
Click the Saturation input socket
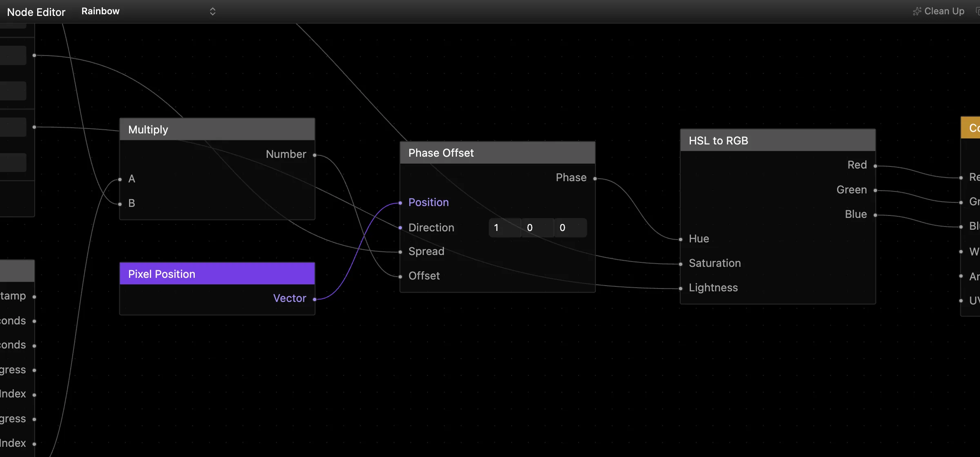pos(681,264)
